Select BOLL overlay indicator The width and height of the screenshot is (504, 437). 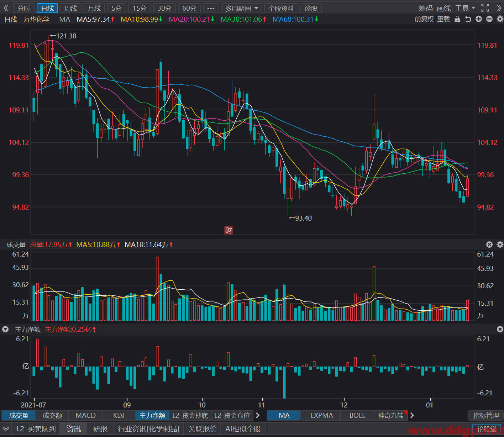[357, 415]
